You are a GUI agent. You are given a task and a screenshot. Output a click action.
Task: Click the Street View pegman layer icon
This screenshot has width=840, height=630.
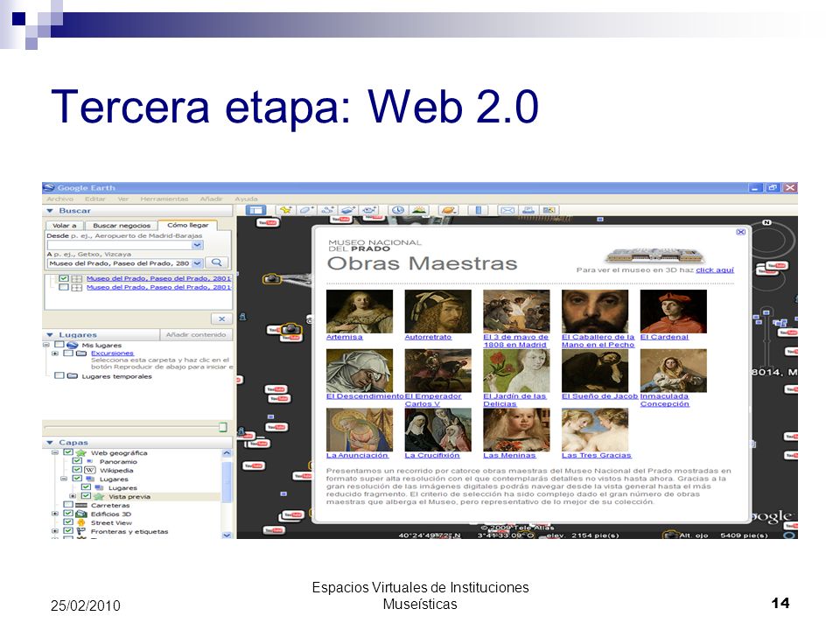(x=80, y=522)
